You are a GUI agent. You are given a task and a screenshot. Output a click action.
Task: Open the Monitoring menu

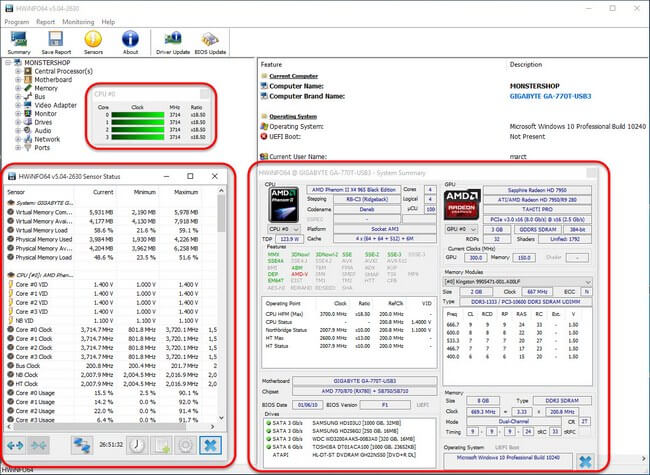pyautogui.click(x=78, y=22)
